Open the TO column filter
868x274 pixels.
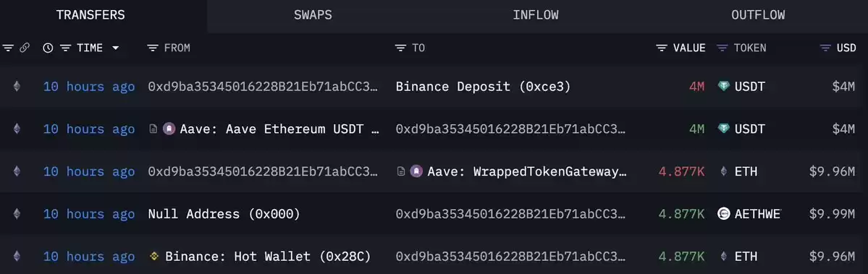(x=401, y=48)
